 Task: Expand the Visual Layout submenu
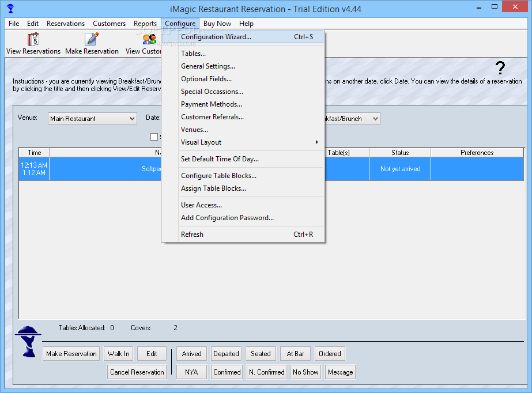243,142
